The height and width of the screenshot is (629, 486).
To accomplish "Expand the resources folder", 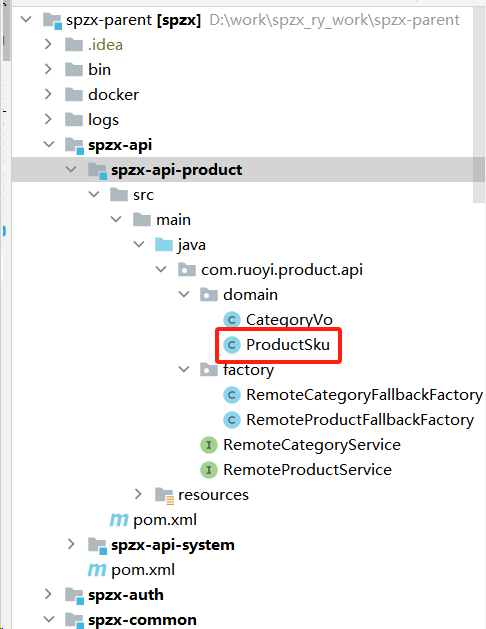I will point(138,494).
